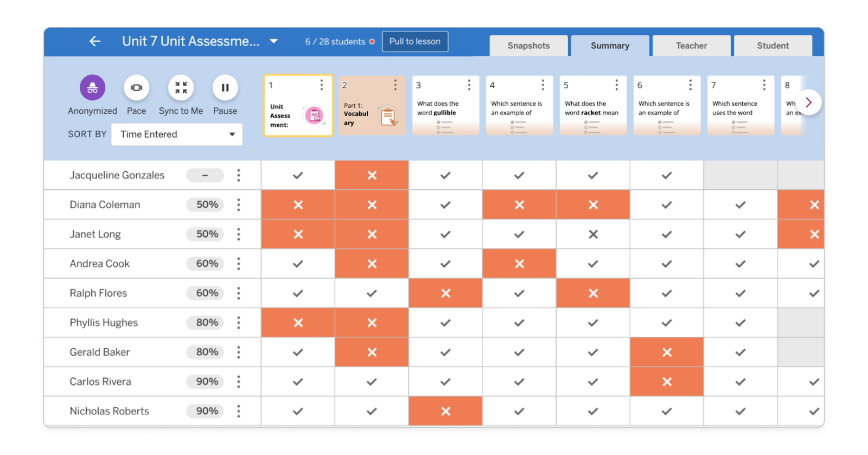Open options menu for Nicholas Roberts

click(x=239, y=411)
